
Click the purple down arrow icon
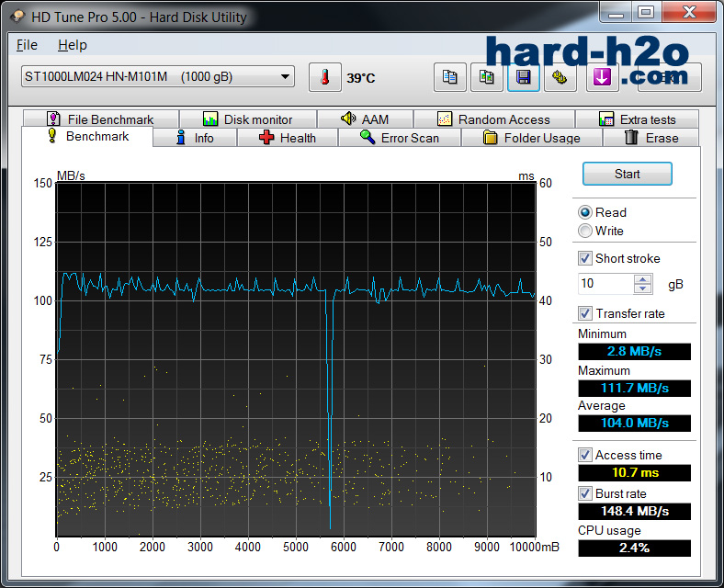click(602, 77)
